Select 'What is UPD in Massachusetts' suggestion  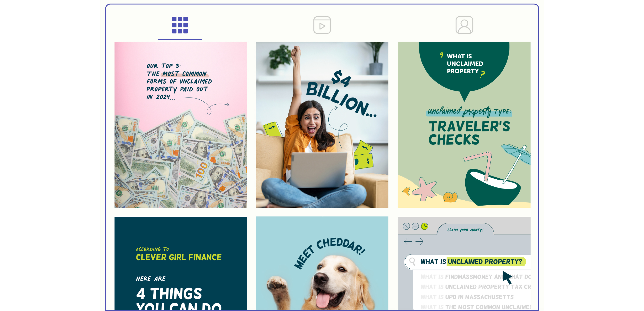[467, 297]
